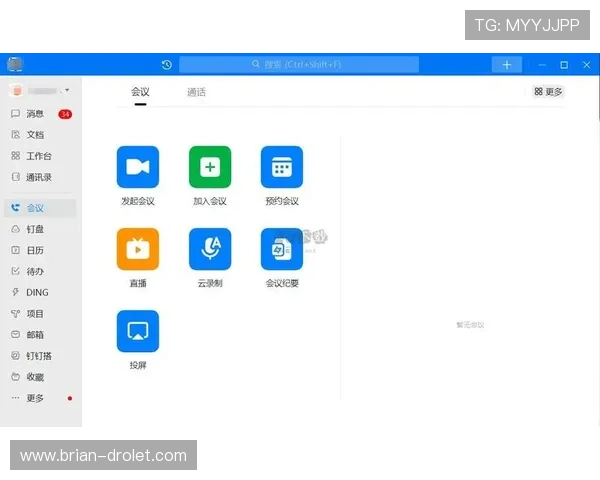600x480 pixels.
Task: Switch to the 会议 tab
Action: [140, 92]
